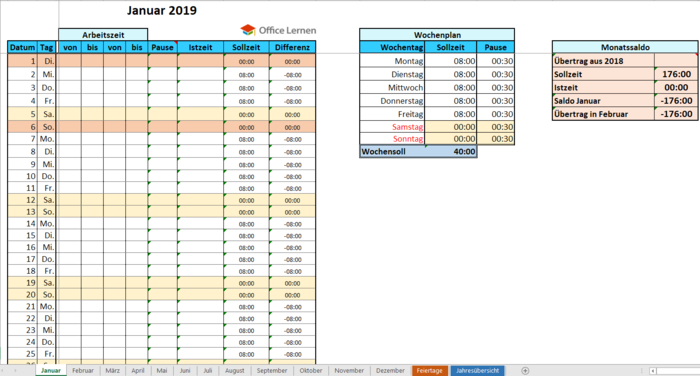This screenshot has width=700, height=376.
Task: Click the Pause cell for day 7
Action: [x=162, y=139]
